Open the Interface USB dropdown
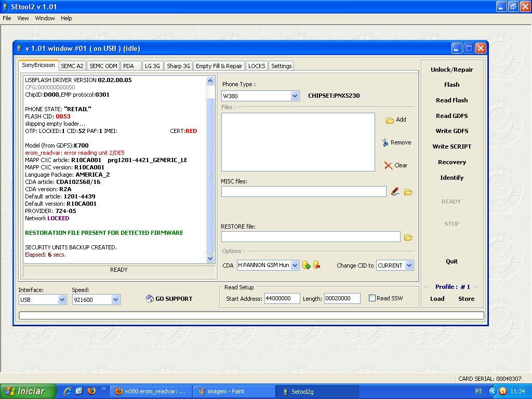Image resolution: width=532 pixels, height=399 pixels. coord(62,300)
